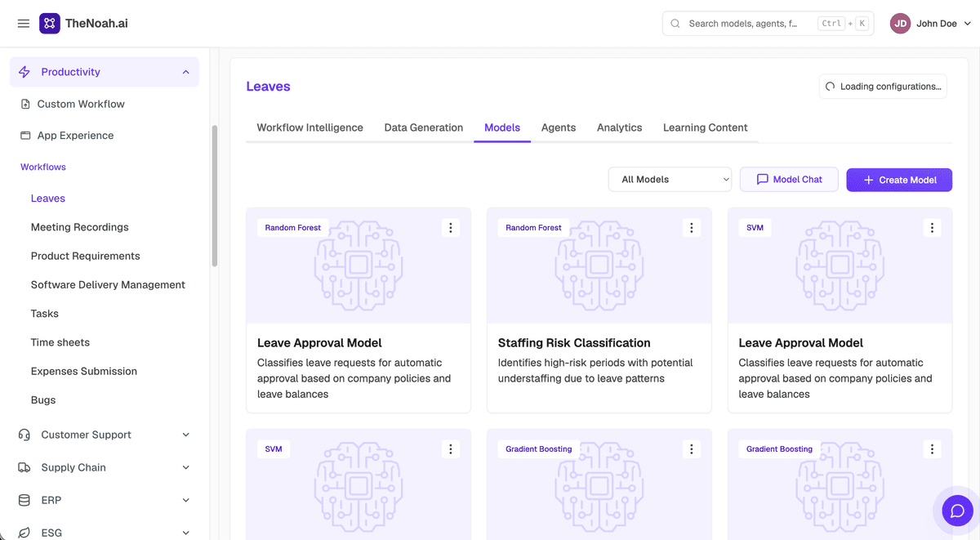
Task: Click the TheNoah.ai logo icon
Action: pyautogui.click(x=50, y=24)
